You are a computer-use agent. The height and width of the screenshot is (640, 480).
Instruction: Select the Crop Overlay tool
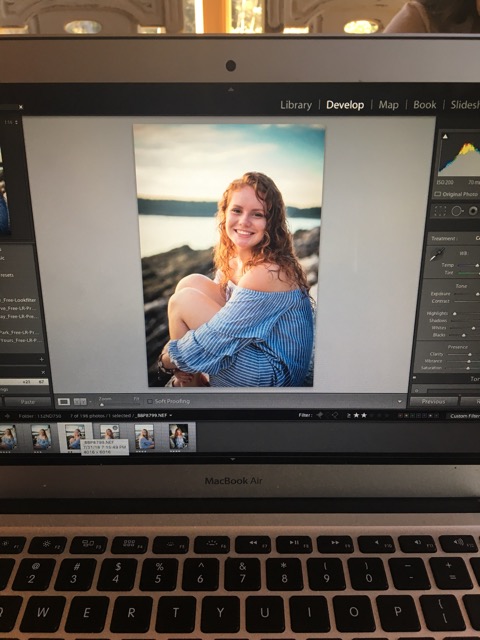[x=440, y=211]
